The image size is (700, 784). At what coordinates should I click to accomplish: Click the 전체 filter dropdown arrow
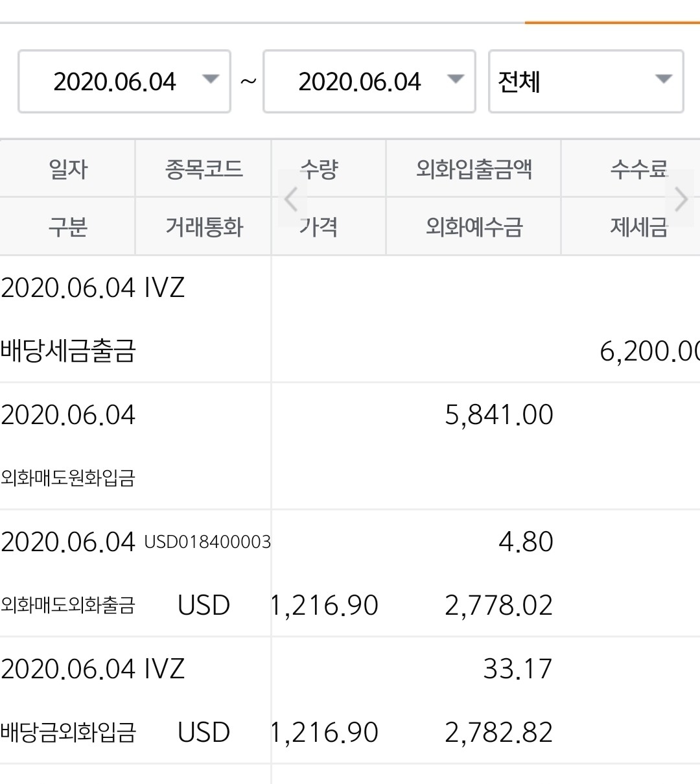click(x=662, y=80)
